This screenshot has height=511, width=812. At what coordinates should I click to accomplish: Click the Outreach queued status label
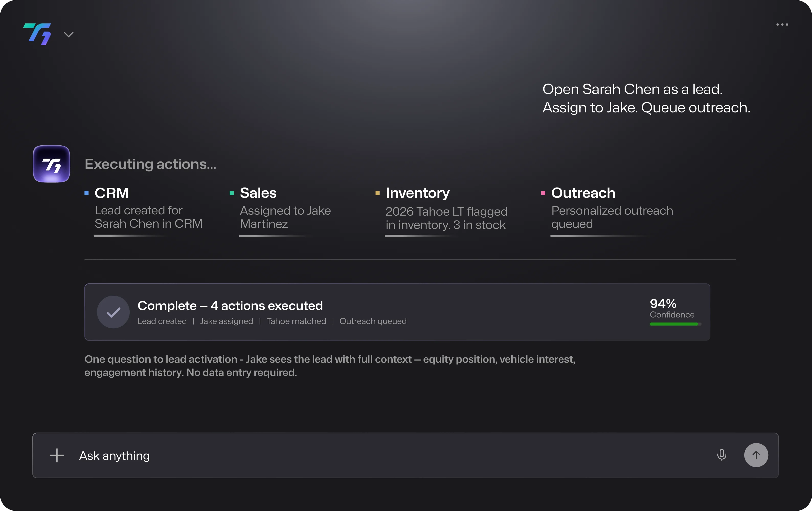(x=373, y=321)
